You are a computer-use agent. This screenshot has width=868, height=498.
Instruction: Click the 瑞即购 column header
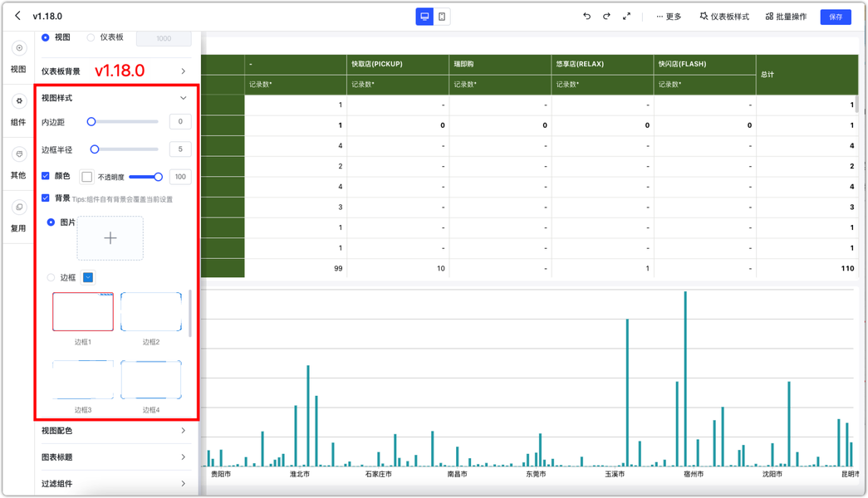pos(500,64)
